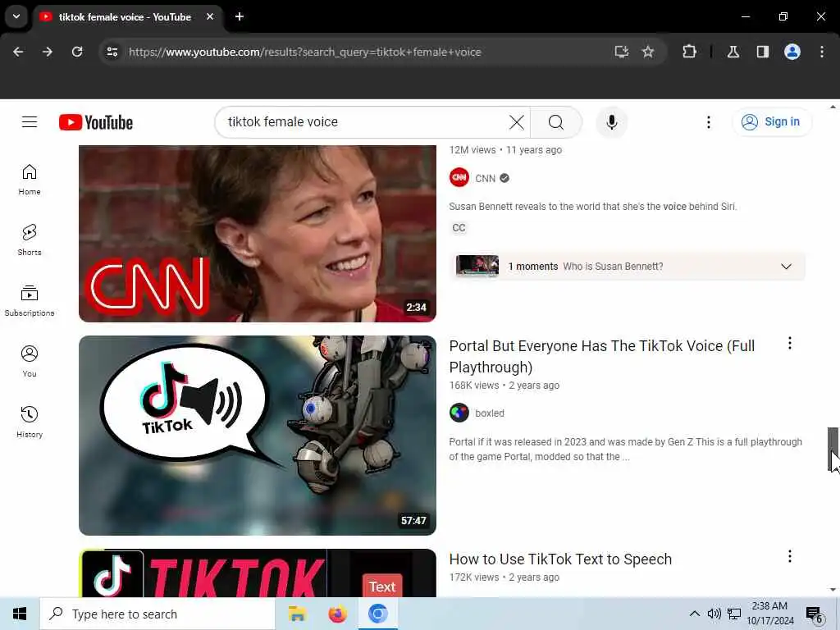Go to YouTube home via logo
Viewport: 840px width, 630px height.
96,122
